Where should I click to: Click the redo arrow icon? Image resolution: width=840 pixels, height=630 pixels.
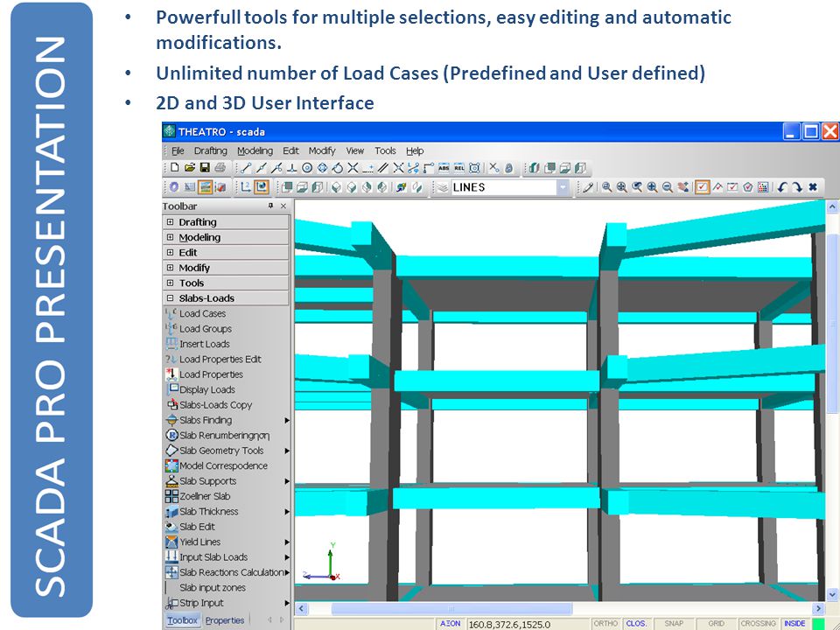[798, 187]
